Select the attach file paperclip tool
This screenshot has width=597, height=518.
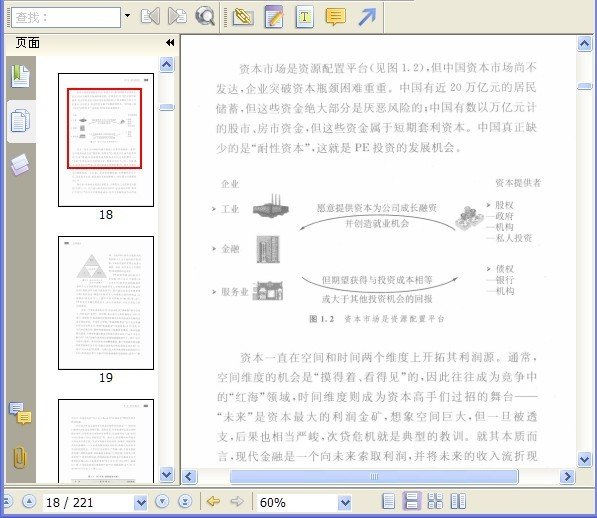pyautogui.click(x=243, y=17)
